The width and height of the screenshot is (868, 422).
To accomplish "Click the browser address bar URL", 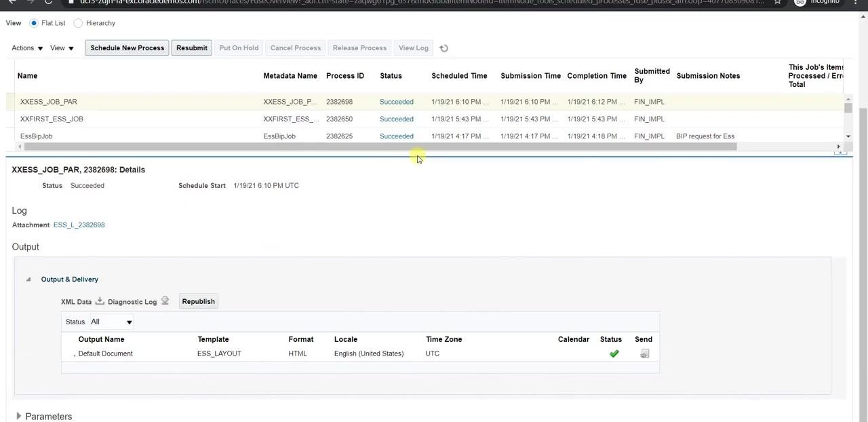I will 420,2.
